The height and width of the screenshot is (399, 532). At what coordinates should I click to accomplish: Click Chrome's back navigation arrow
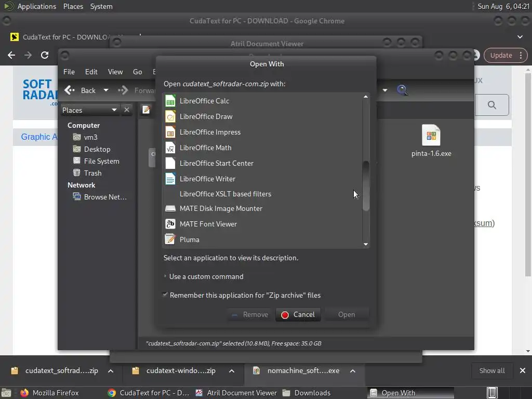(x=11, y=55)
